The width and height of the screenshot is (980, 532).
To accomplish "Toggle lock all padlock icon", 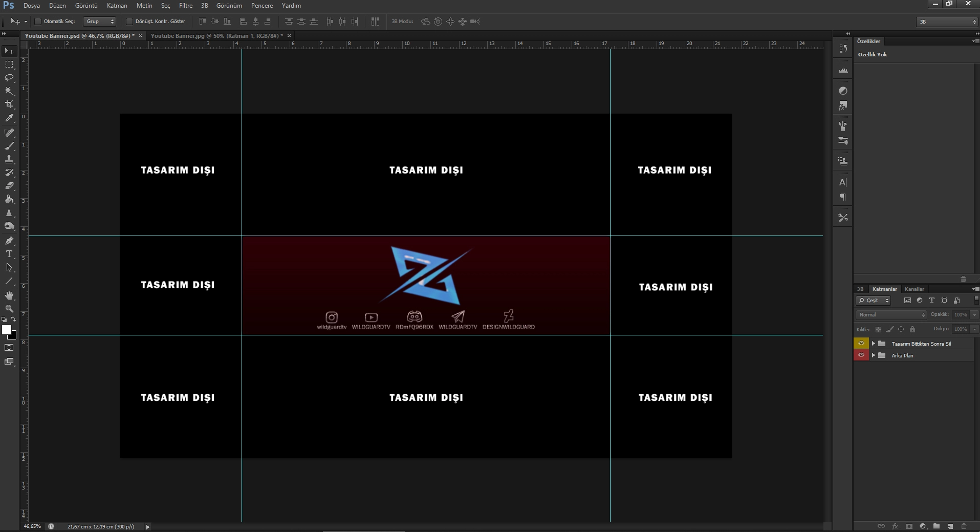I will click(x=912, y=329).
